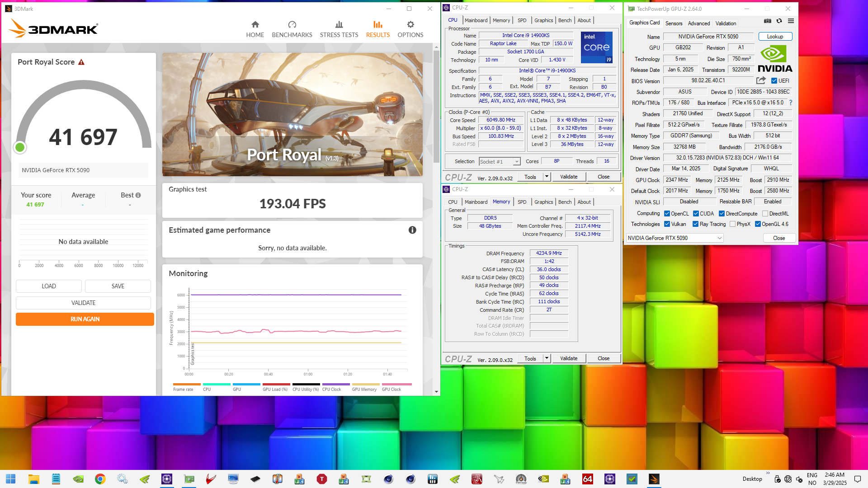Click the GPU-Z refresh icon

[x=779, y=21]
